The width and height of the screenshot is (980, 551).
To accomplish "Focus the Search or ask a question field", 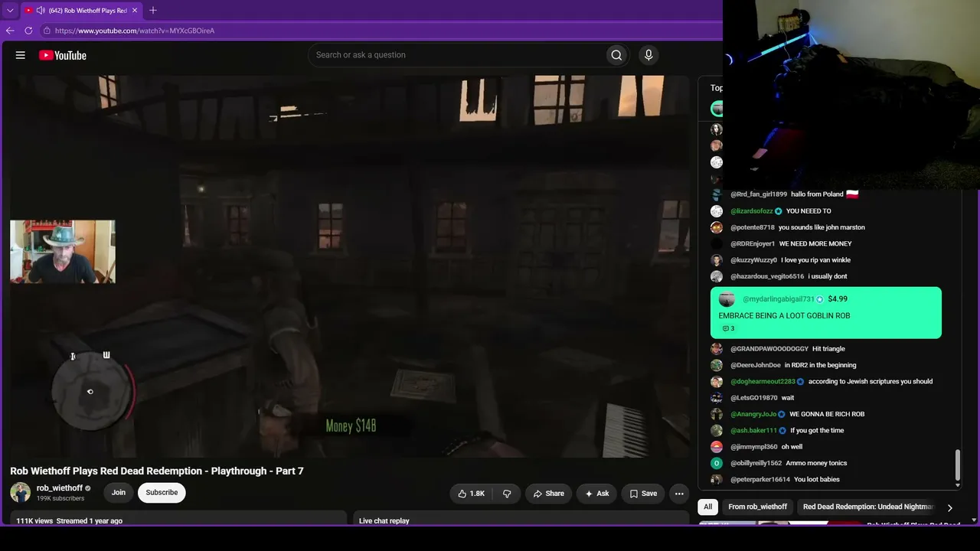I will pyautogui.click(x=456, y=55).
